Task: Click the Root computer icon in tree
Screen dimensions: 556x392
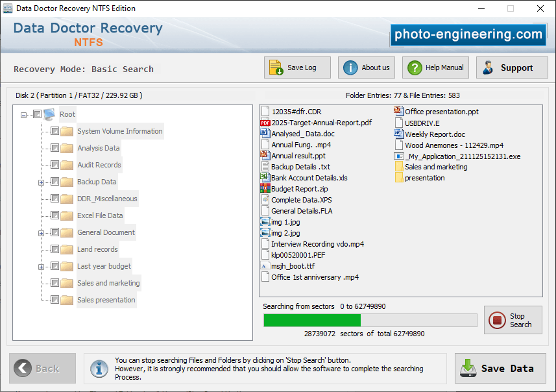Action: click(49, 114)
